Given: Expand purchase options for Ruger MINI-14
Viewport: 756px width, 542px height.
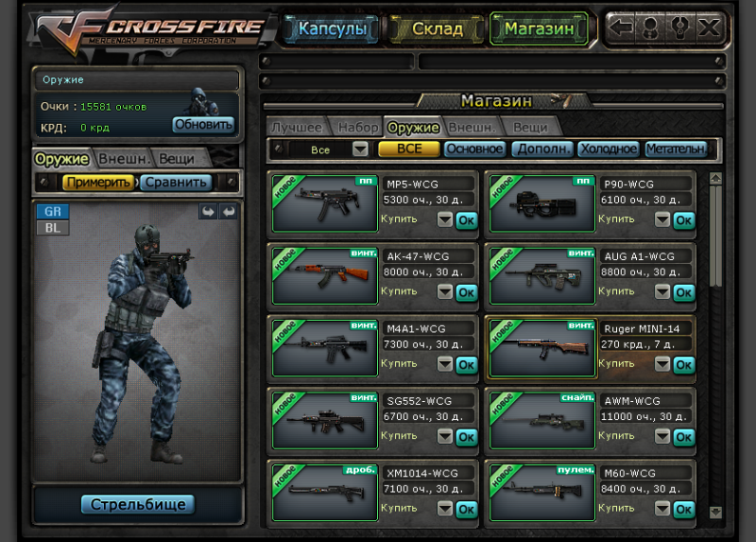Looking at the screenshot, I should (663, 365).
